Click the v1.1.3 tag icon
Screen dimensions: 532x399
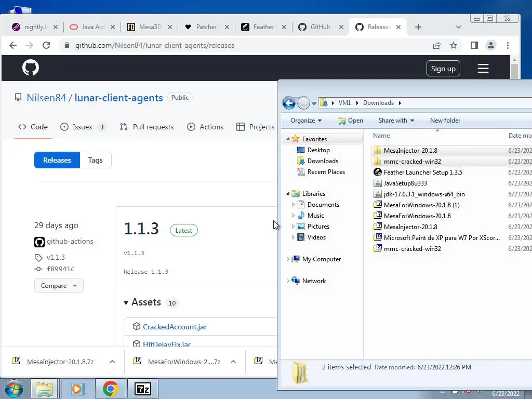coord(38,258)
